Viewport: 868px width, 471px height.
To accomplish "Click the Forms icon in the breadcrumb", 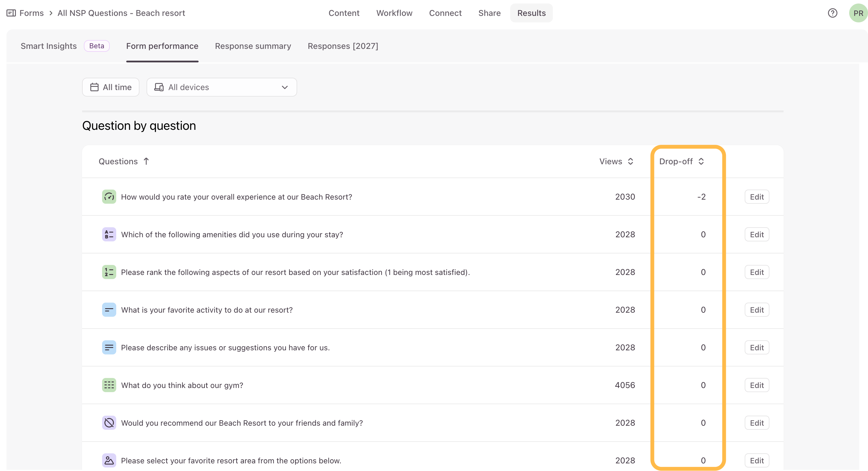I will pos(11,13).
